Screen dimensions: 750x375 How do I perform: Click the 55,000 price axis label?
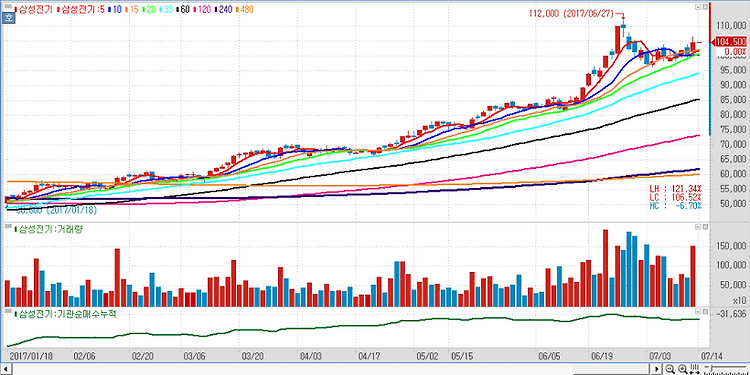(x=734, y=189)
